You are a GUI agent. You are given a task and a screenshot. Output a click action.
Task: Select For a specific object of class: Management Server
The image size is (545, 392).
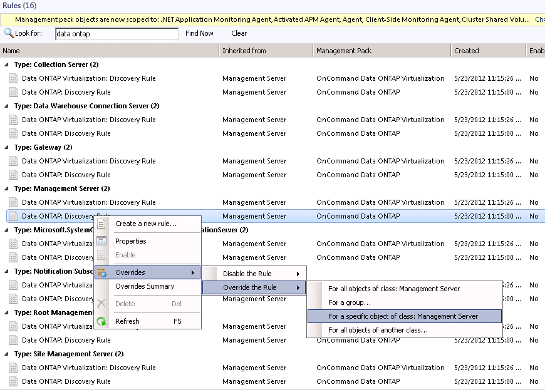pyautogui.click(x=403, y=316)
